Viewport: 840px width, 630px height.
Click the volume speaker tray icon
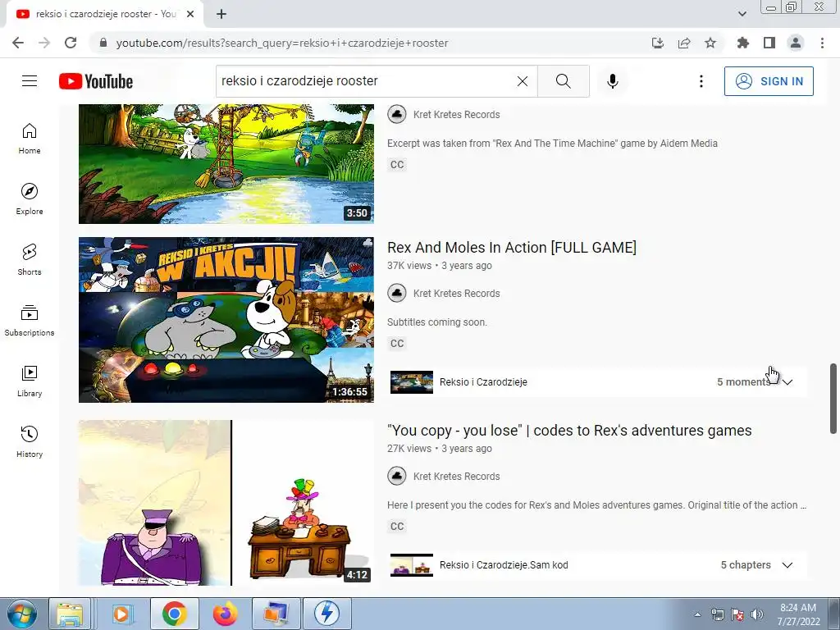click(756, 614)
